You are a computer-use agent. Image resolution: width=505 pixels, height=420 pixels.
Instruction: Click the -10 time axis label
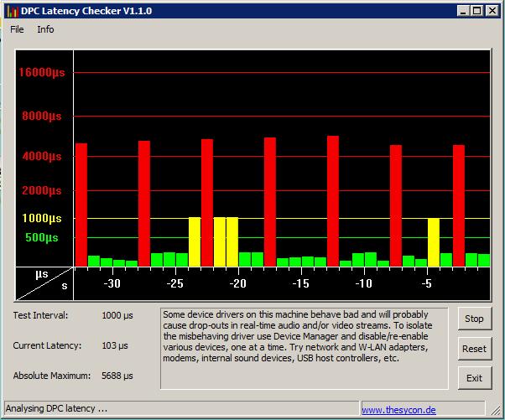click(x=363, y=283)
